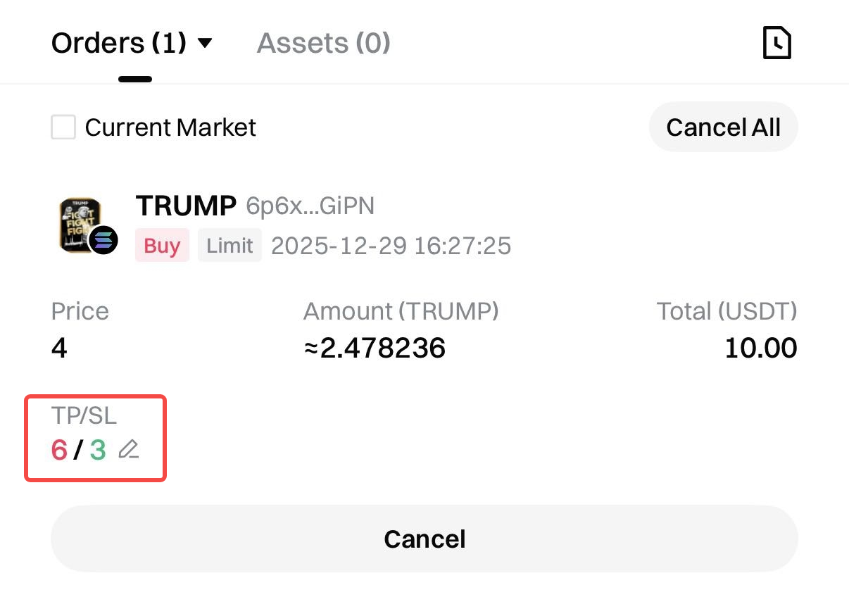849x616 pixels.
Task: Click the Limit order type tag
Action: pos(229,246)
